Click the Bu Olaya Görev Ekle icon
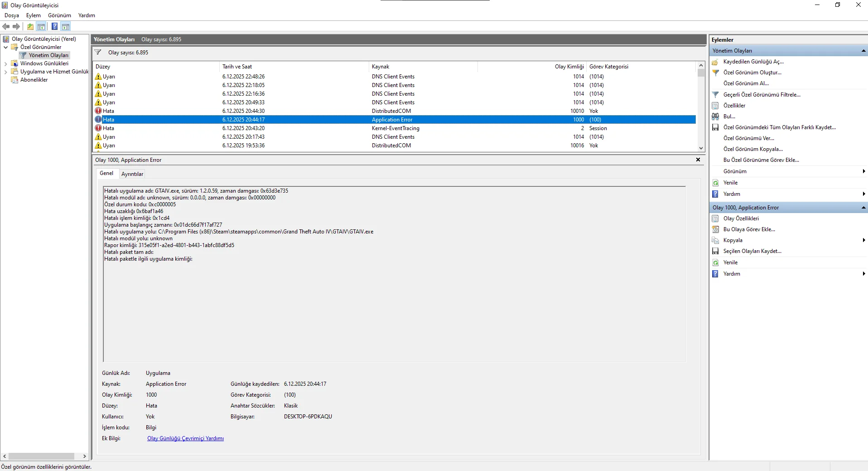The width and height of the screenshot is (868, 471). 715,229
